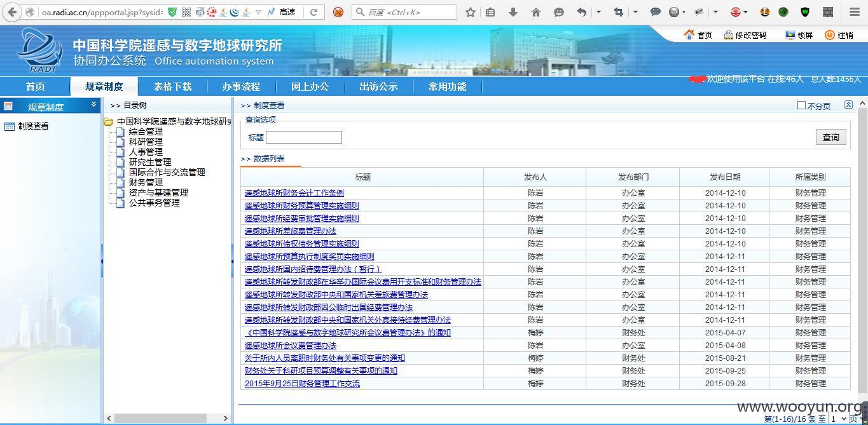Open link 遥感地球所差旅费管理办法

click(x=291, y=231)
